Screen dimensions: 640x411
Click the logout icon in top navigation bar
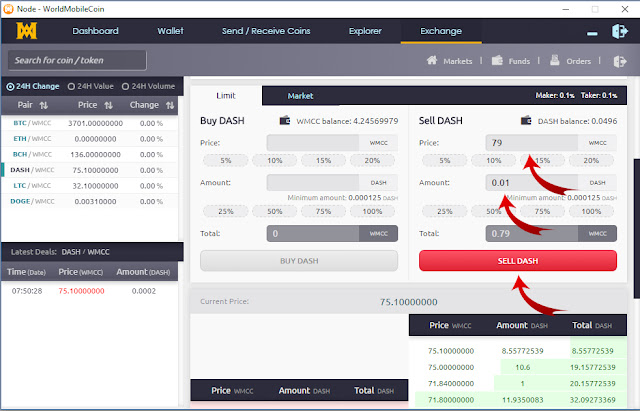click(x=619, y=31)
